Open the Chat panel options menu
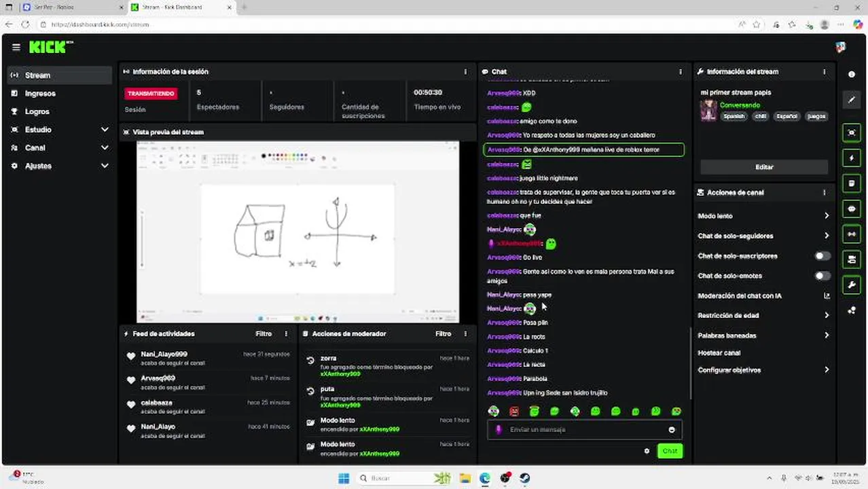 pos(681,71)
